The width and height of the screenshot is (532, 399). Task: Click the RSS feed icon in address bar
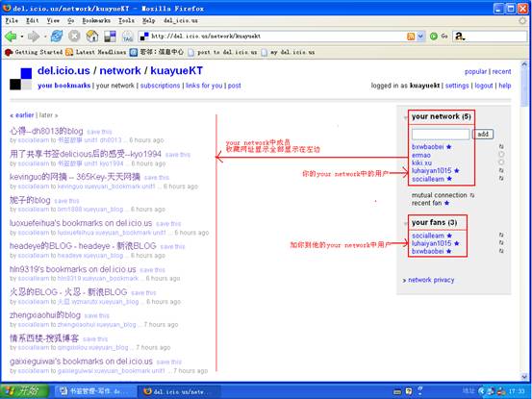tap(411, 37)
